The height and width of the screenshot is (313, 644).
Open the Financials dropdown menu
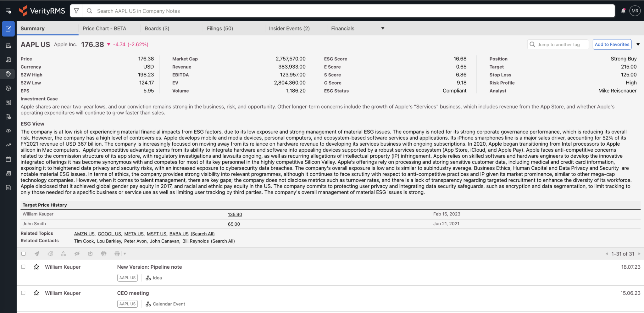point(357,28)
